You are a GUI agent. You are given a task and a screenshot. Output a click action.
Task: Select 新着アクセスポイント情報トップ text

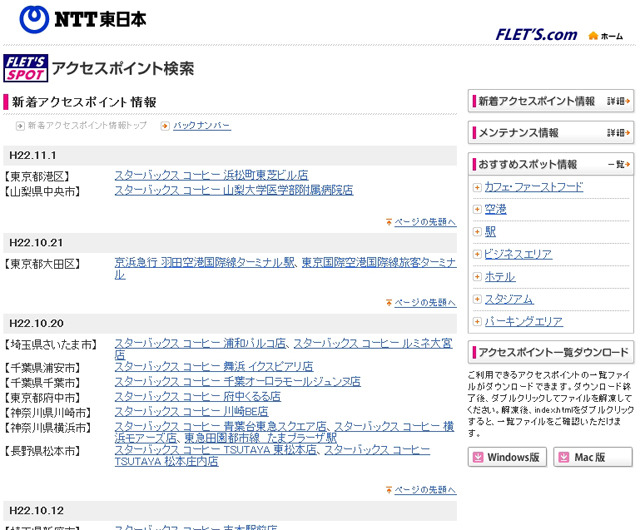(87, 125)
